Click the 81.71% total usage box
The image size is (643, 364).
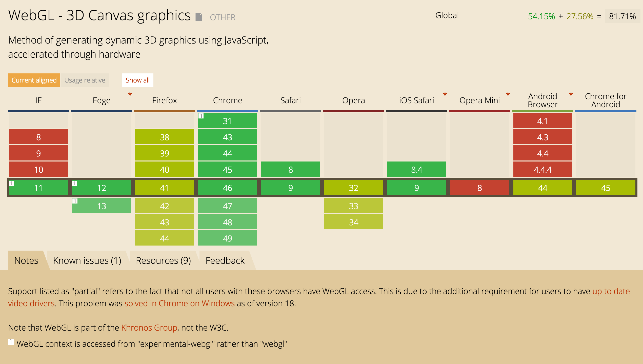point(622,16)
